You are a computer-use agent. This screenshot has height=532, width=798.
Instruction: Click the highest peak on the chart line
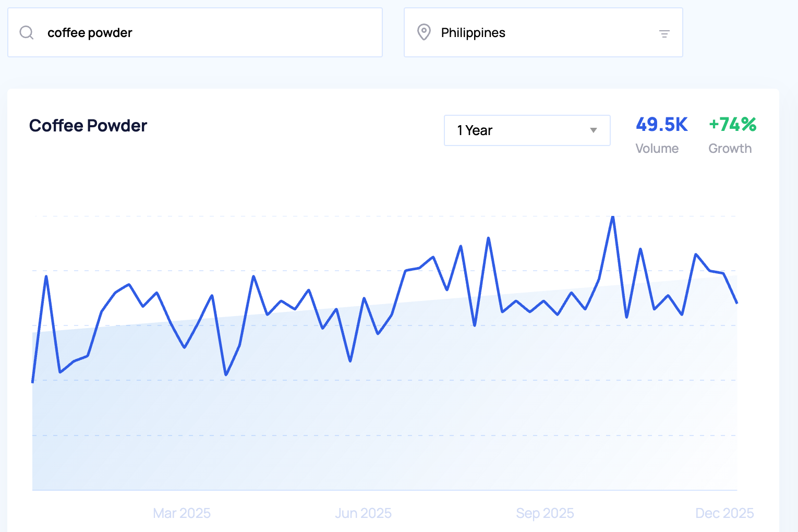tap(613, 217)
